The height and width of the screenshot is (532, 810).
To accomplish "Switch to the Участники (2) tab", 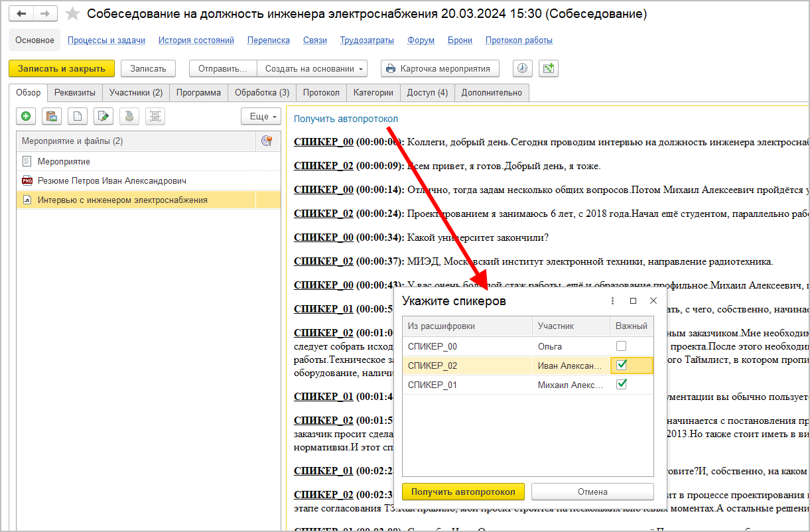I will (x=136, y=93).
